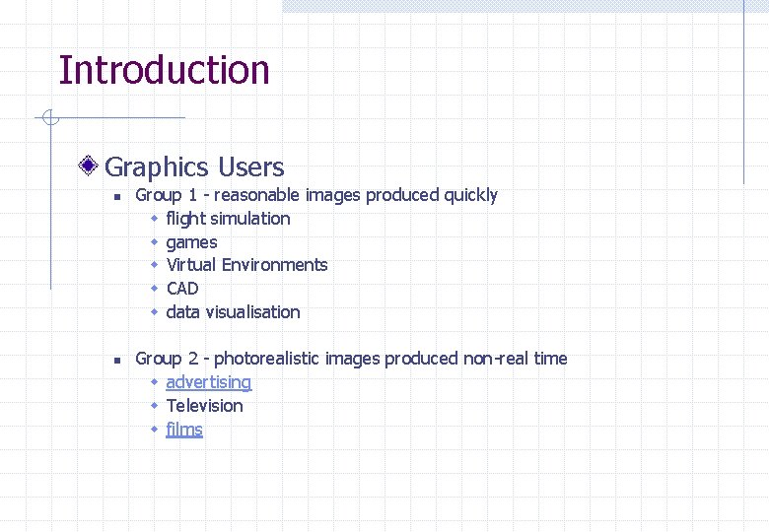Click the Virtual Environments bullet text

click(247, 265)
